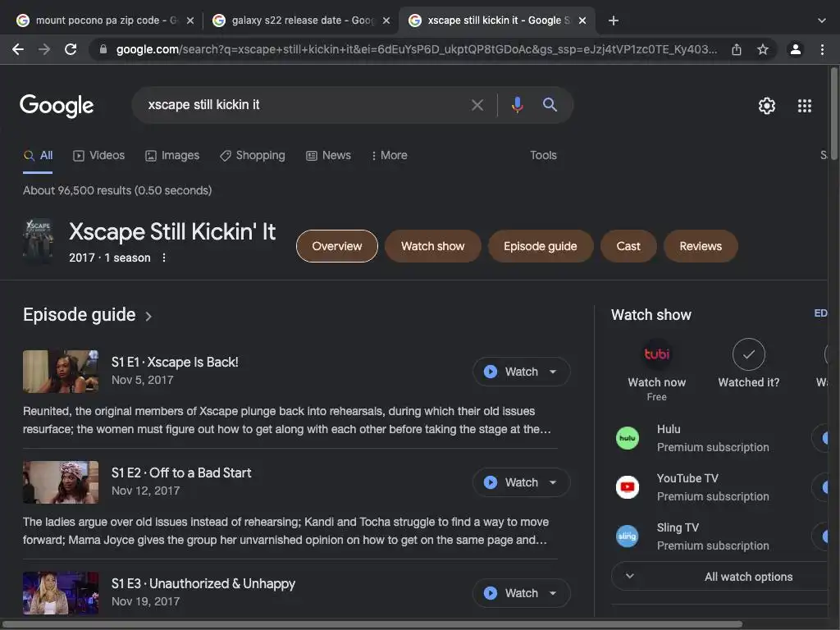Expand Watch dropdown for S1 E1
840x630 pixels.
coord(553,372)
